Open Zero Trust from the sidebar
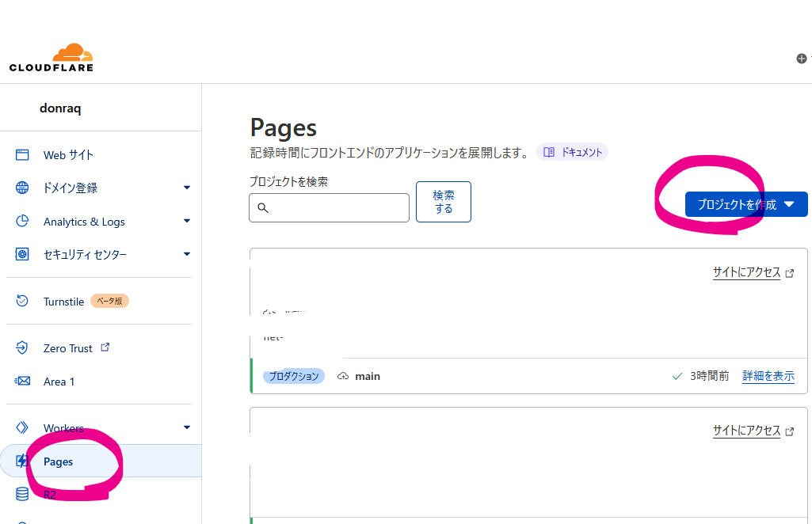 point(68,348)
